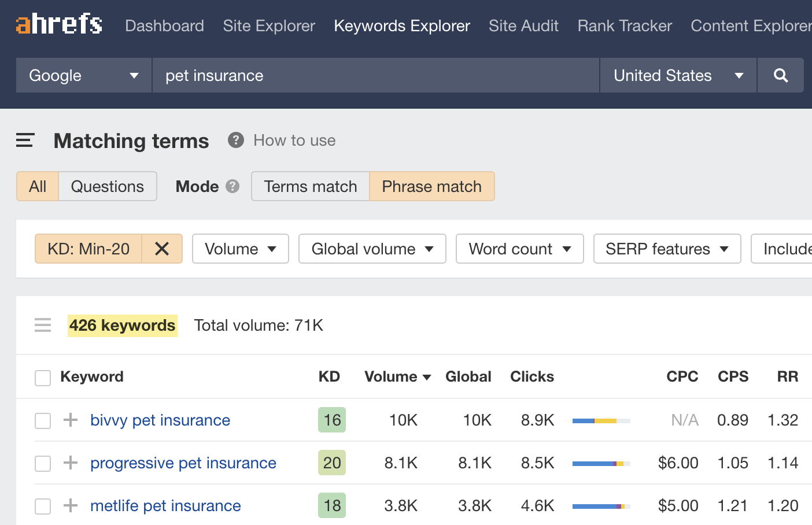The height and width of the screenshot is (525, 812).
Task: Open the Volume filter dropdown
Action: 240,249
